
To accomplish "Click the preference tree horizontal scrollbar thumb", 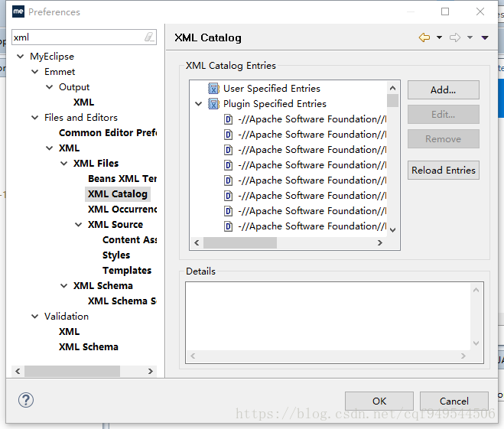I will point(72,371).
